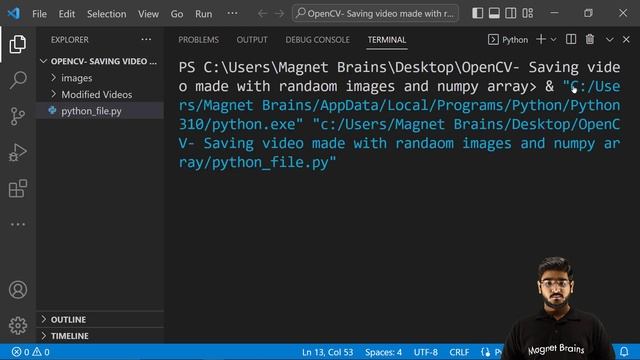Show additional views ellipsis in activity bar

(18, 224)
